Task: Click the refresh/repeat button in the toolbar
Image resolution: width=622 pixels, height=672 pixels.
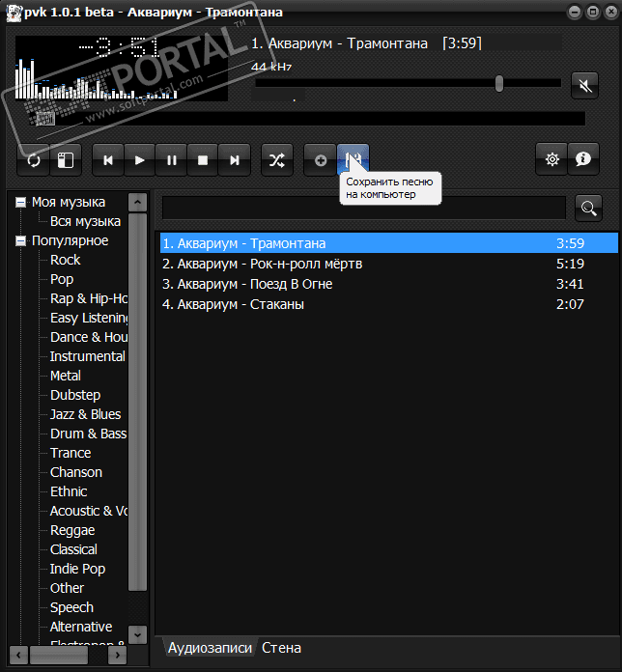Action: 34,160
